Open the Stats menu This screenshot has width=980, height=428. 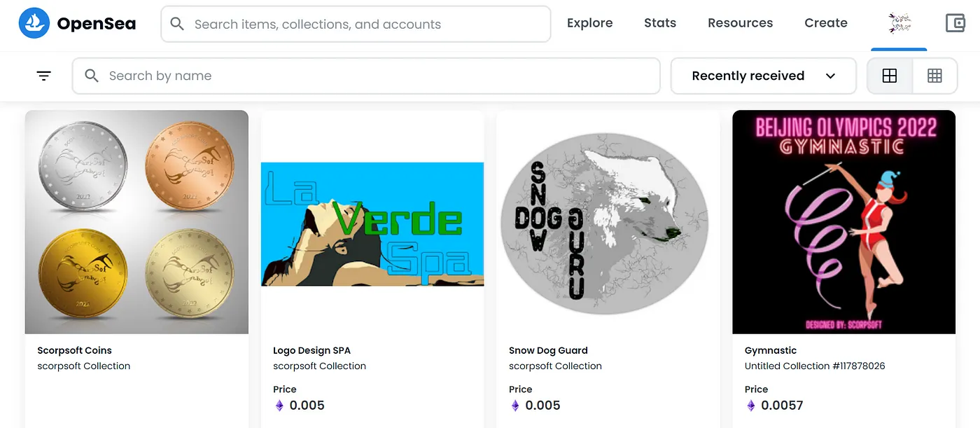(660, 23)
